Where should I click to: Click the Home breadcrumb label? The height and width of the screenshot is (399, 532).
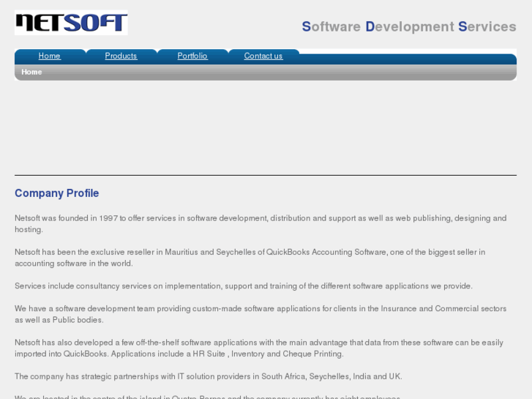tap(31, 72)
